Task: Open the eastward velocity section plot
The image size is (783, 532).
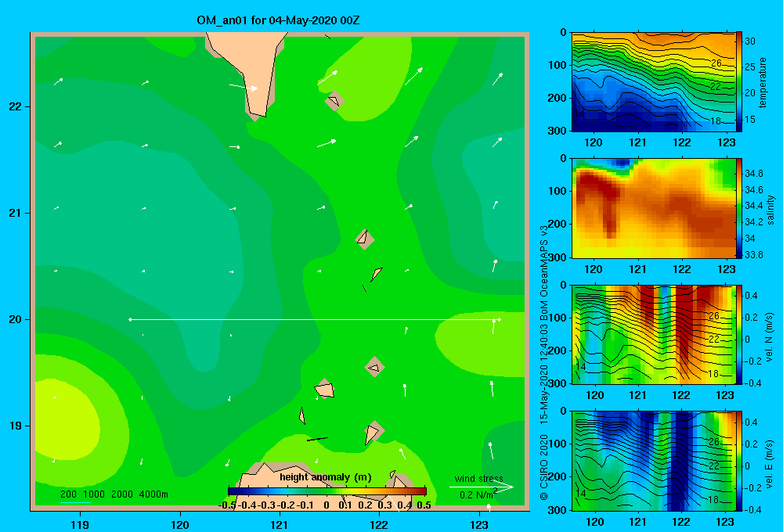Action: point(654,461)
